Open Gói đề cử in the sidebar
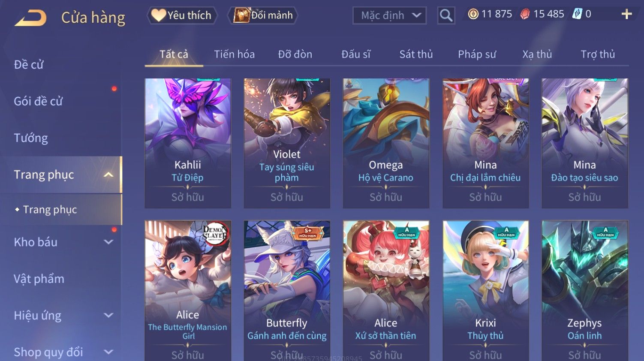This screenshot has height=361, width=644. coord(38,101)
